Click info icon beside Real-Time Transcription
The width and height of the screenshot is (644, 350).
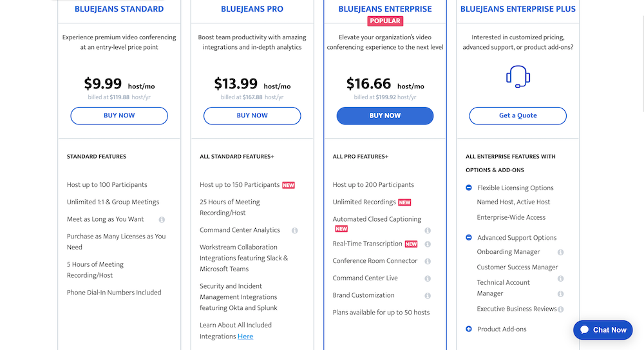click(428, 244)
